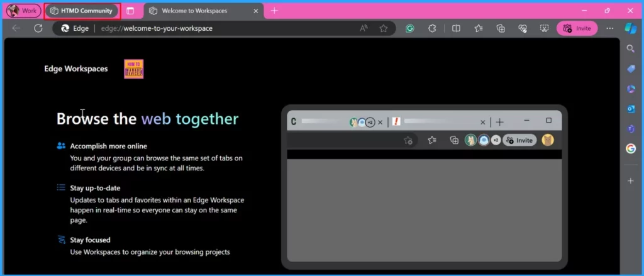This screenshot has width=644, height=276.
Task: Open the Extensions menu
Action: pyautogui.click(x=432, y=28)
